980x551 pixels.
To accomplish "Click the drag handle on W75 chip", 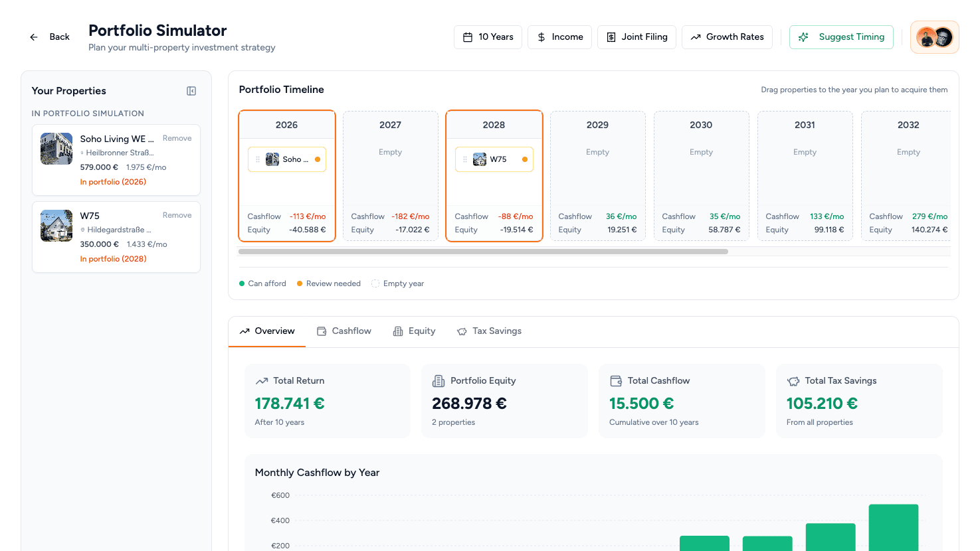I will pos(465,159).
